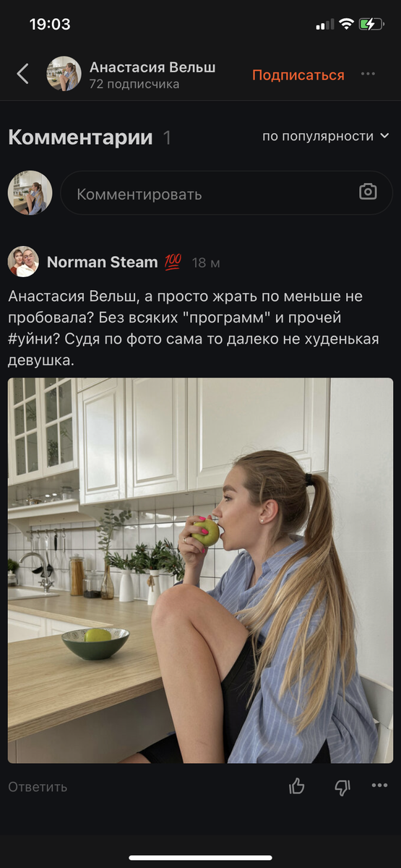This screenshot has width=401, height=868.
Task: Tap the Wi-Fi status icon
Action: coord(346,24)
